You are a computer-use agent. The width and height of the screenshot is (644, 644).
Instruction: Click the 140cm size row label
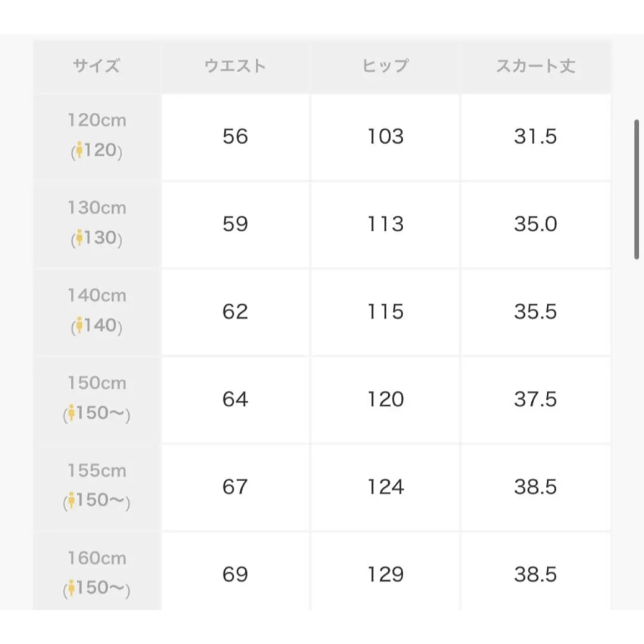coord(97,312)
